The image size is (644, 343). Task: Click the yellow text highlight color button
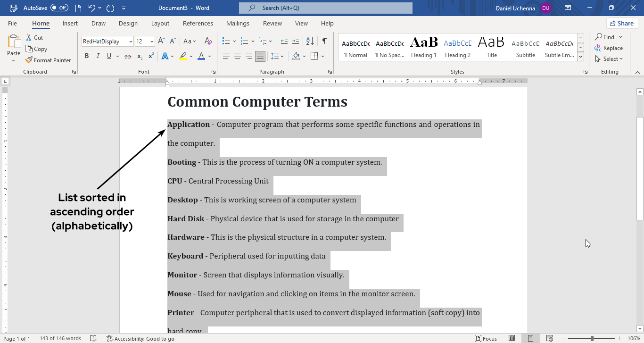(x=183, y=56)
